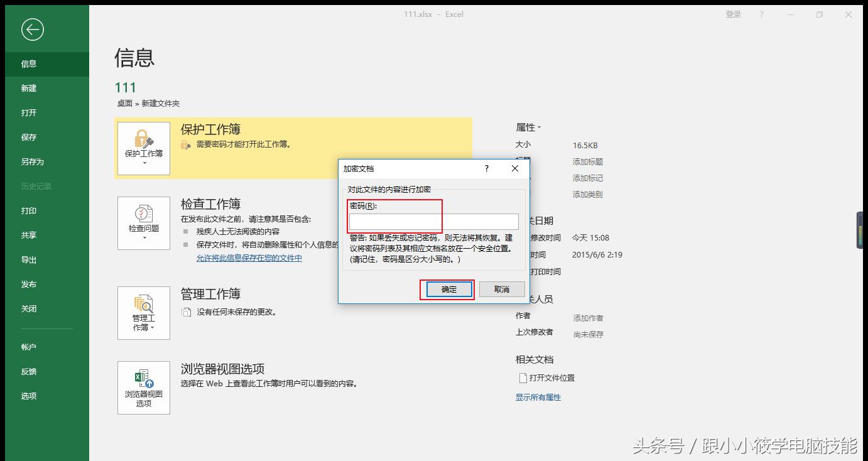Switch to the 新建 menu item
Viewport: 868px width, 461px height.
click(28, 88)
